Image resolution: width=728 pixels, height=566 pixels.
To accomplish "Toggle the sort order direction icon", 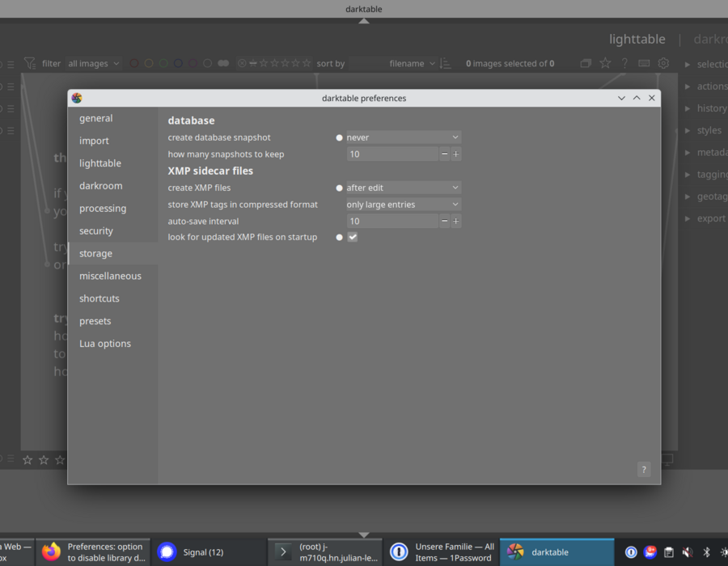I will pyautogui.click(x=445, y=63).
